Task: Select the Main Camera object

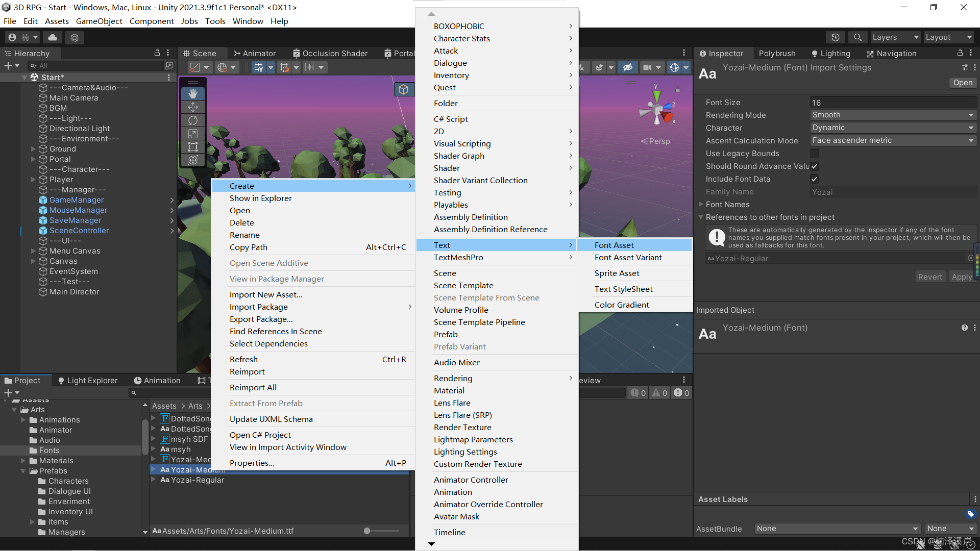Action: 73,98
